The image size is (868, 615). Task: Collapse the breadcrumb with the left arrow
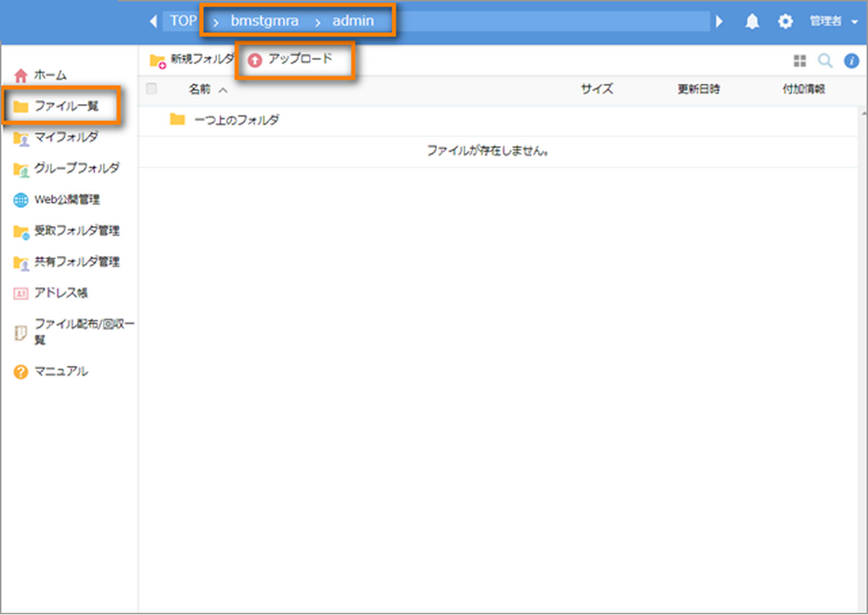pyautogui.click(x=153, y=21)
